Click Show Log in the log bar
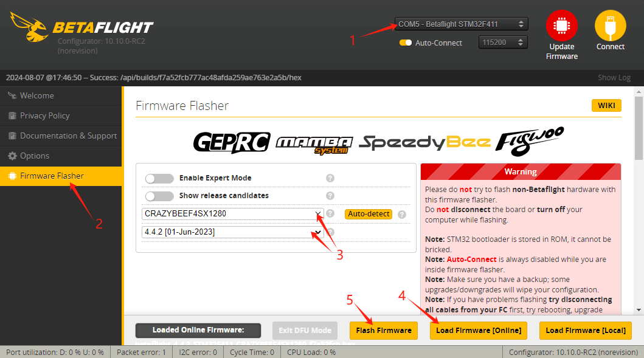This screenshot has height=358, width=644. click(614, 77)
